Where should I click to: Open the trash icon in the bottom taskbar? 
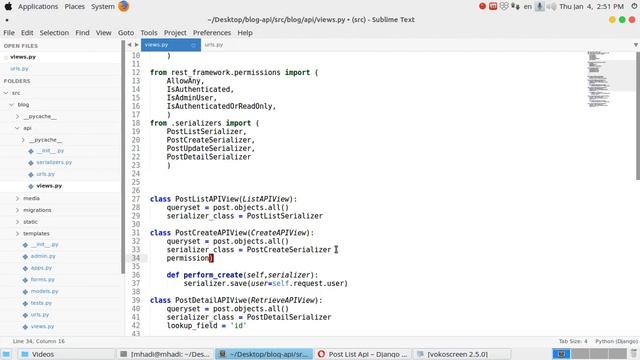coord(634,354)
